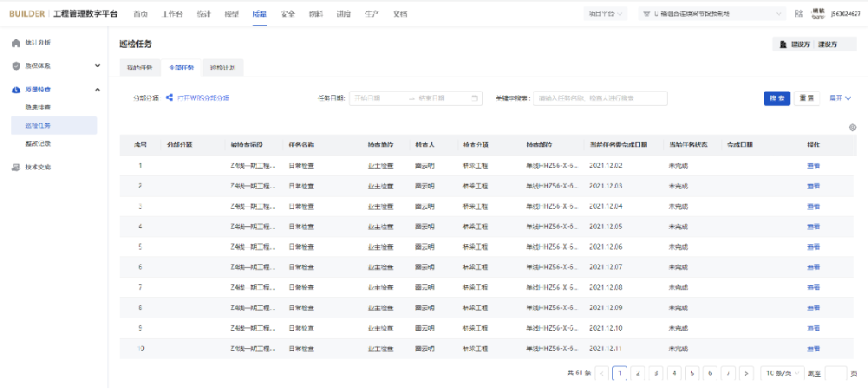Go to page 2
This screenshot has width=868, height=389.
[638, 373]
